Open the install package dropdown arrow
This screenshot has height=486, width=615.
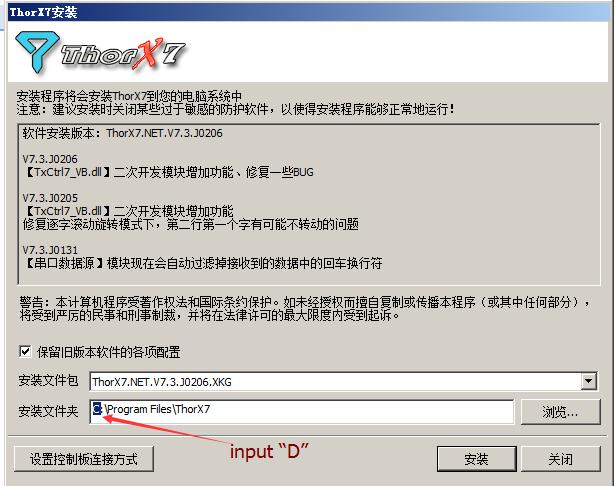pyautogui.click(x=588, y=381)
